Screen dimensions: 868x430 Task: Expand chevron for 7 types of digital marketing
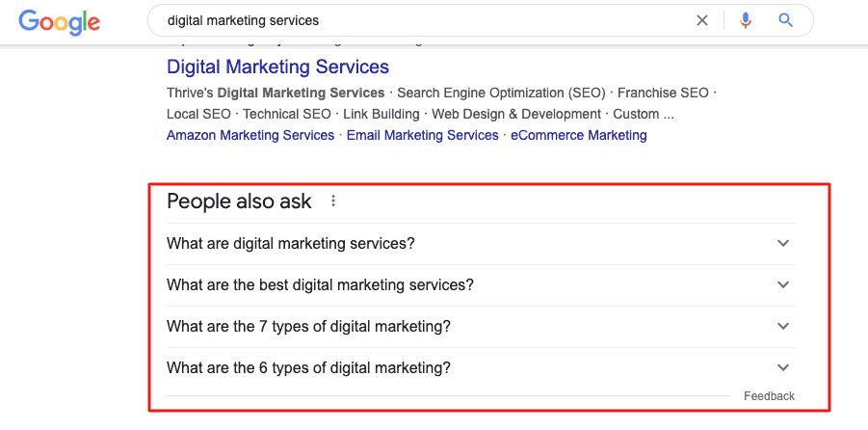click(x=783, y=327)
